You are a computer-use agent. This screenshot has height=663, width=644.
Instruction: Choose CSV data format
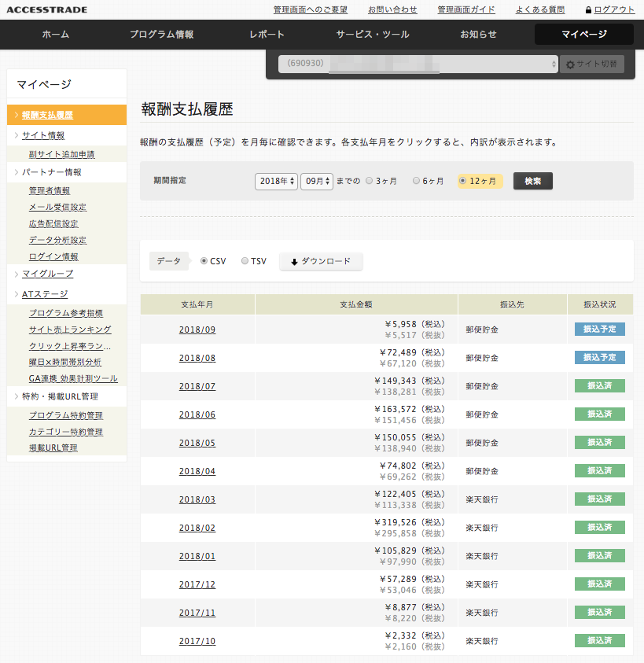pyautogui.click(x=204, y=261)
